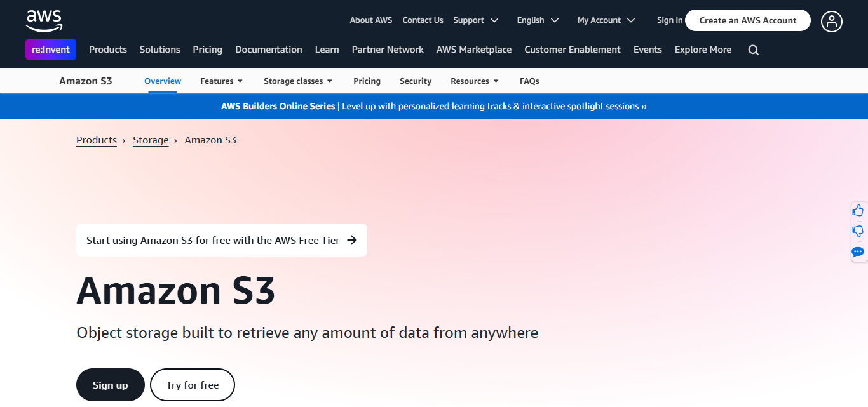Open the Learn menu
Screen dimensions: 868x407
click(327, 50)
